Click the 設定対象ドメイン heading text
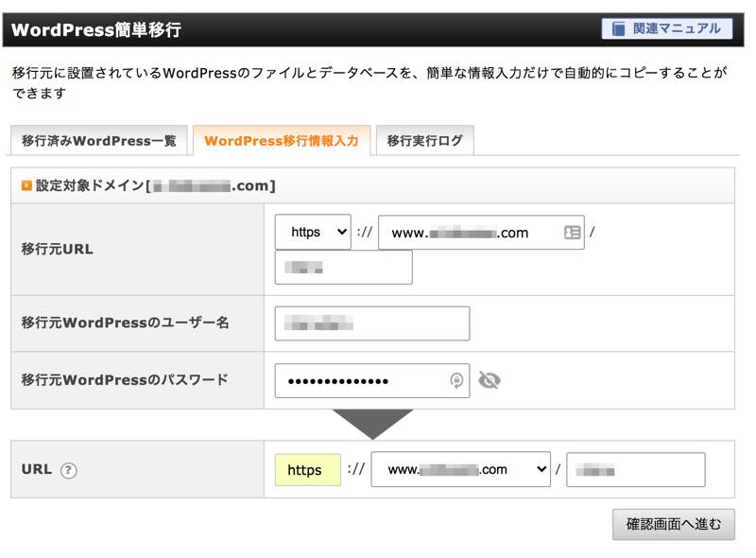 (x=155, y=185)
